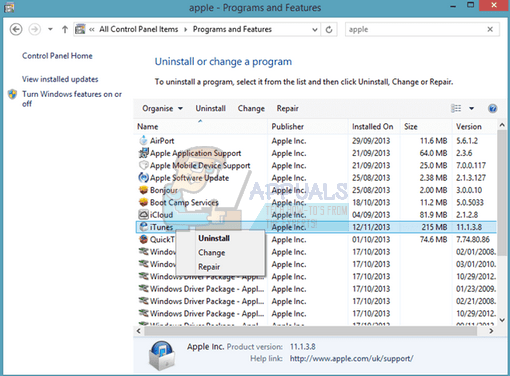Select Windows Driver Package row dated 01/23/2009

[316, 289]
